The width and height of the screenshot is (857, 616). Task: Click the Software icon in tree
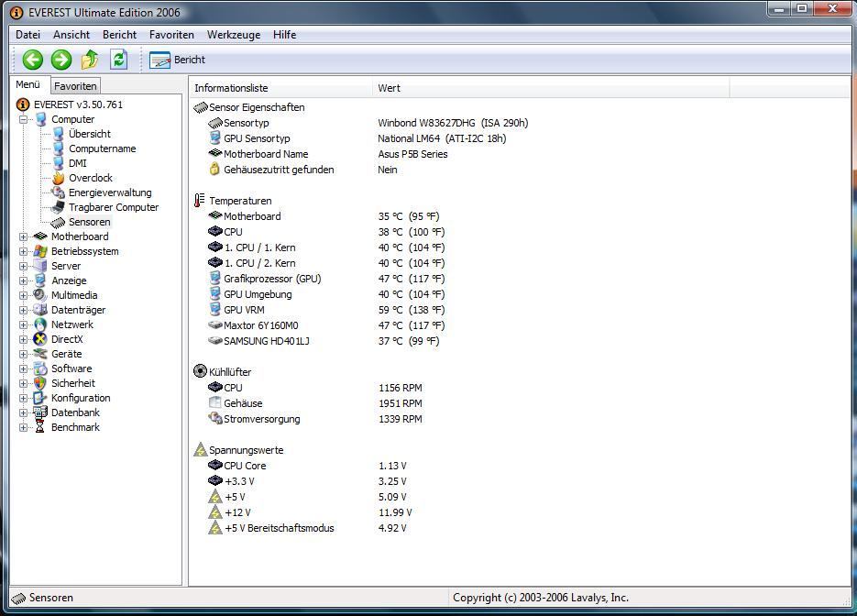point(40,368)
